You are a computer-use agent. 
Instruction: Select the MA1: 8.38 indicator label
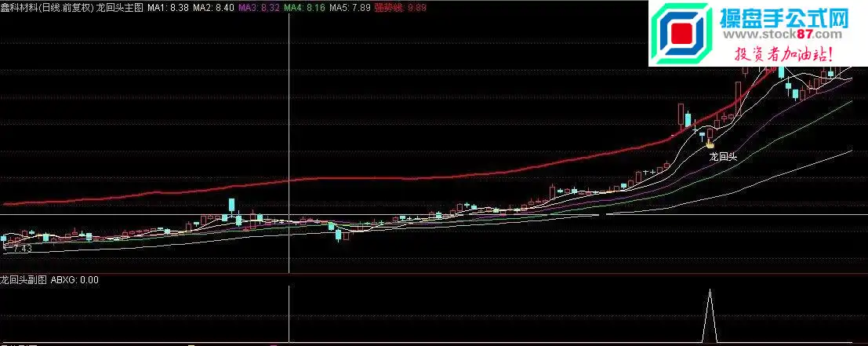pyautogui.click(x=167, y=7)
